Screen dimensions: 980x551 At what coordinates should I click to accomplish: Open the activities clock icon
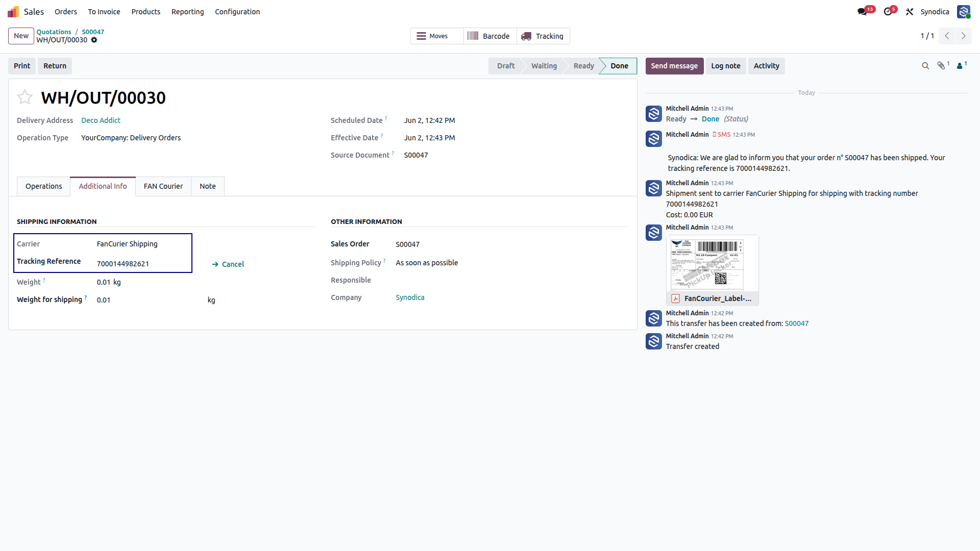888,12
